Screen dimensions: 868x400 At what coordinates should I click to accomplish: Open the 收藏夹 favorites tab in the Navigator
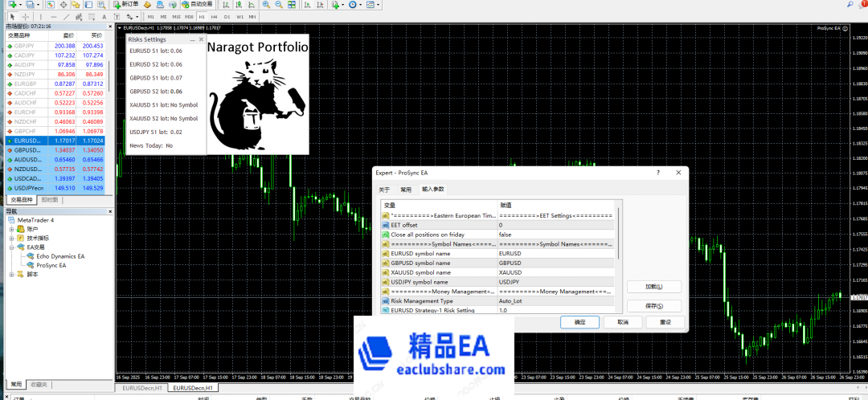[39, 385]
